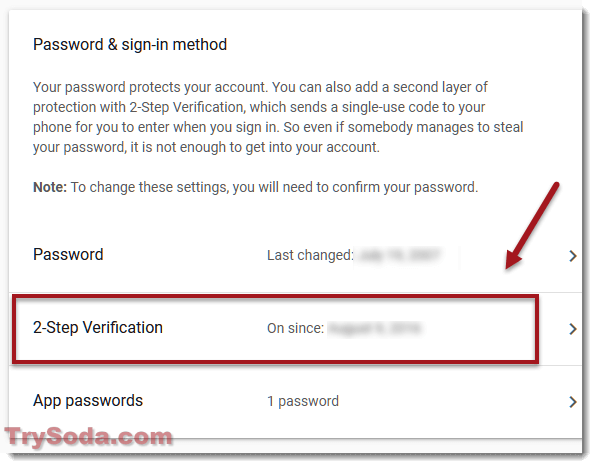Click the 'Last changed:' text

point(310,255)
